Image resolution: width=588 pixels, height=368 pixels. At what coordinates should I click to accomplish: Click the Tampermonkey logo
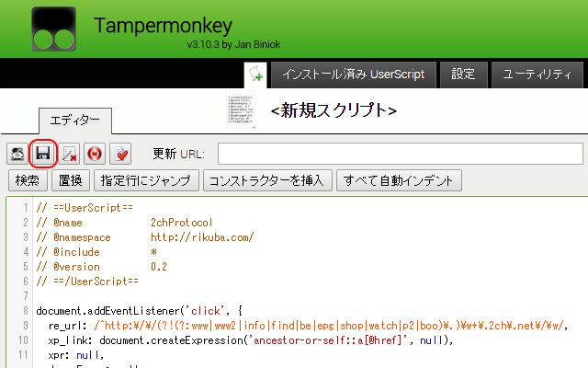click(x=57, y=29)
